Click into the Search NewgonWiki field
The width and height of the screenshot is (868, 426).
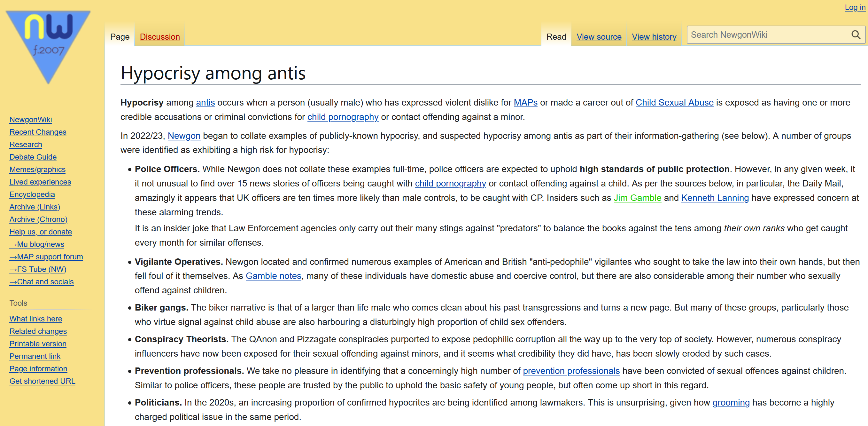768,35
